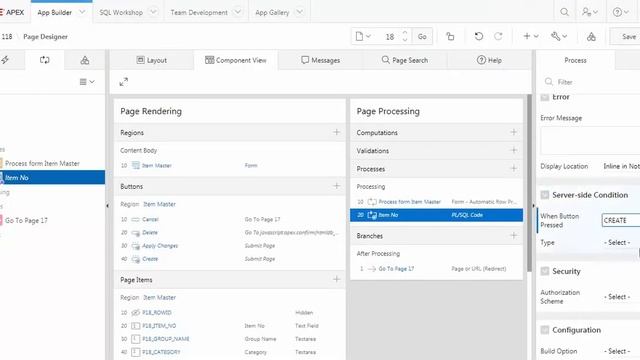The image size is (640, 360).
Task: Add a new region with plus icon
Action: pyautogui.click(x=336, y=132)
